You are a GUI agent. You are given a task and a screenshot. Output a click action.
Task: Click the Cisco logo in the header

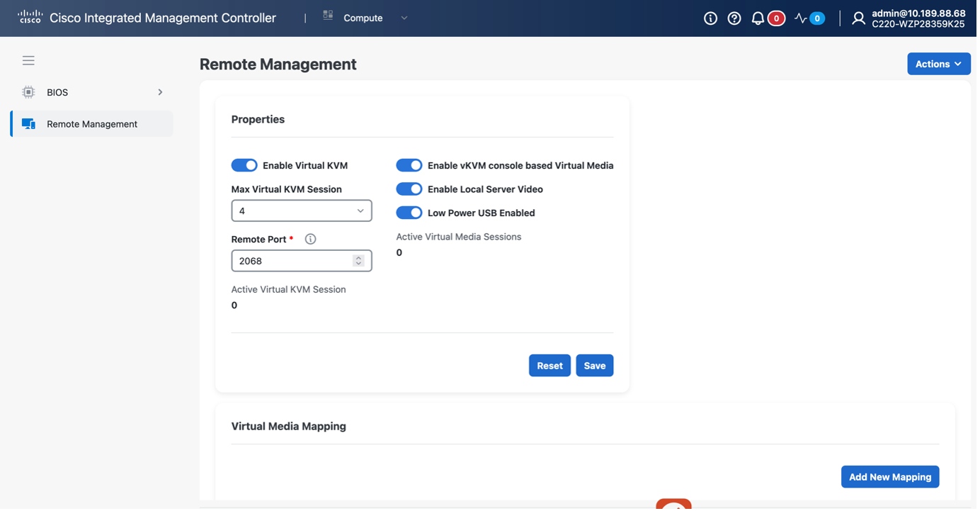tap(30, 17)
